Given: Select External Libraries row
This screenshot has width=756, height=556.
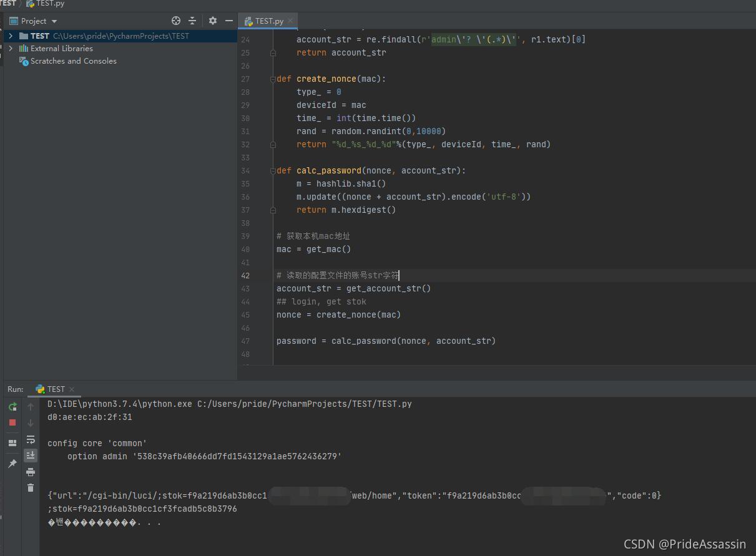Looking at the screenshot, I should click(120, 48).
